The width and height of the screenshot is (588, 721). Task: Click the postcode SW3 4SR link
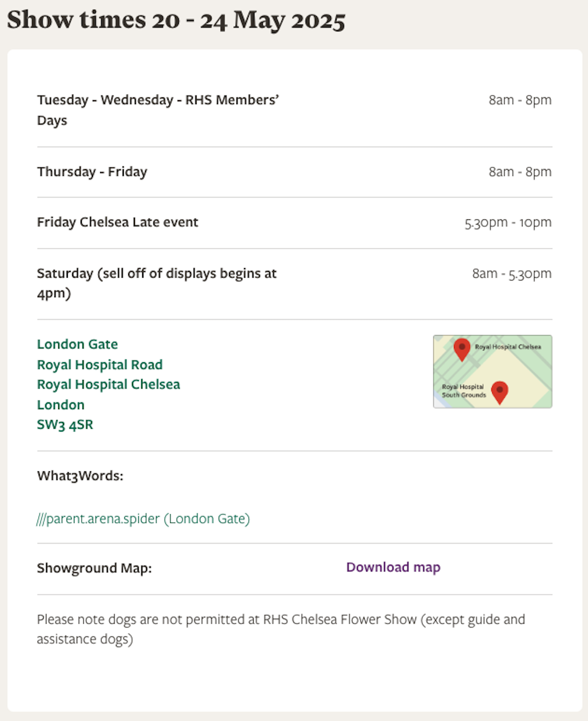[x=65, y=424]
